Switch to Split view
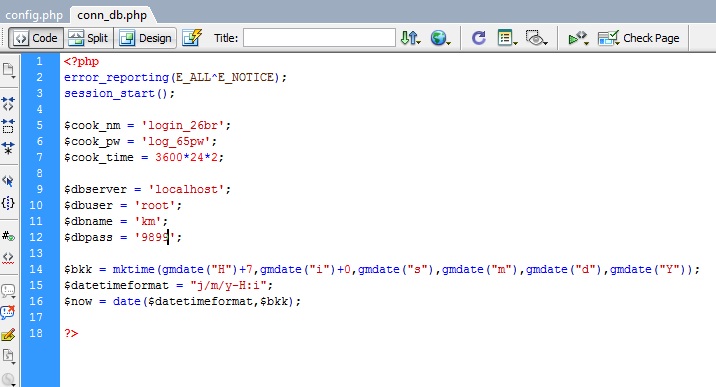The width and height of the screenshot is (716, 387). click(89, 38)
